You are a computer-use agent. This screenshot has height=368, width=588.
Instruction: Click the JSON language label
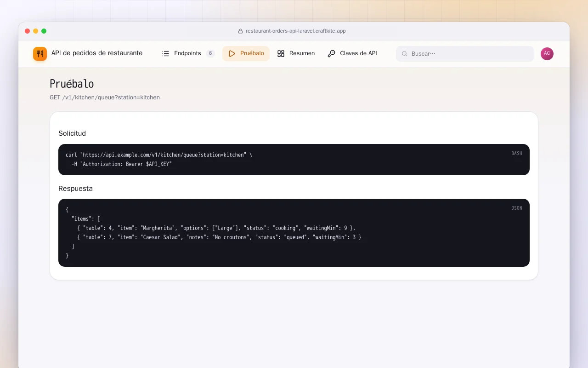coord(517,208)
